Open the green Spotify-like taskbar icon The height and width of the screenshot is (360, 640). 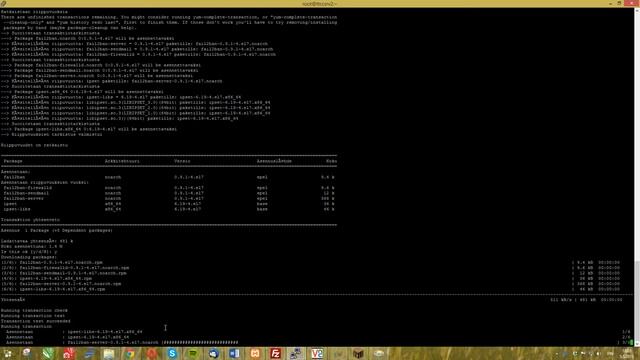coord(192,354)
